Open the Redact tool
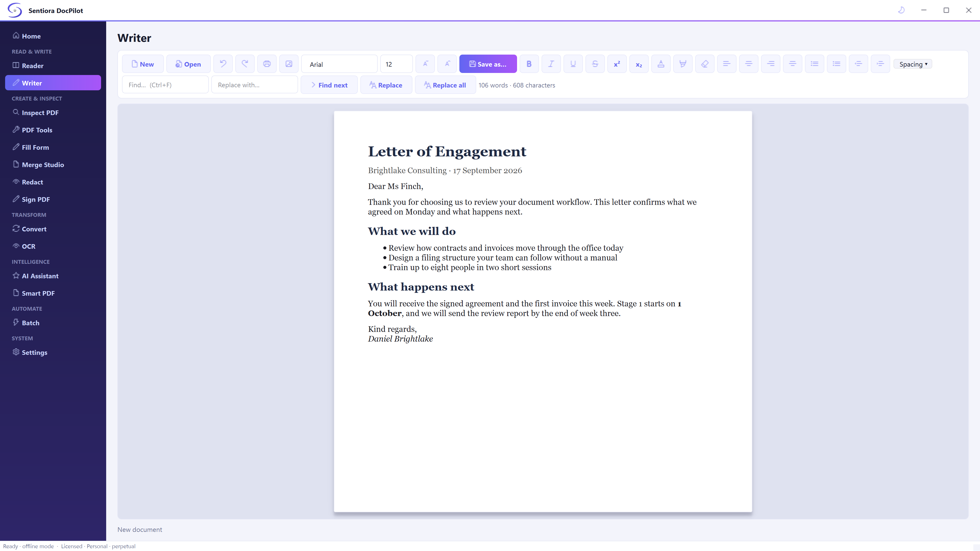The height and width of the screenshot is (551, 980). pyautogui.click(x=53, y=182)
